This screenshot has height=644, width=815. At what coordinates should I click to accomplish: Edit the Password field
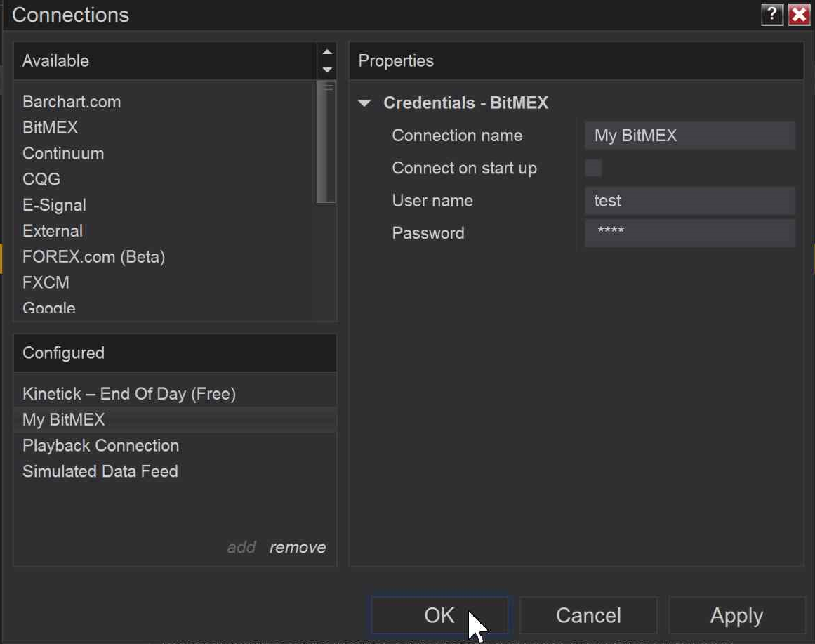(x=690, y=233)
